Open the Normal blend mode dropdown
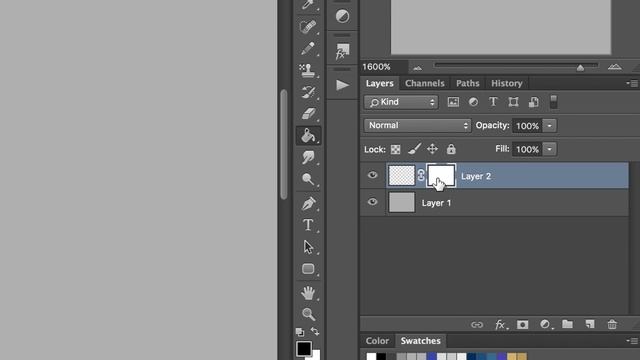The width and height of the screenshot is (640, 360). (x=417, y=125)
